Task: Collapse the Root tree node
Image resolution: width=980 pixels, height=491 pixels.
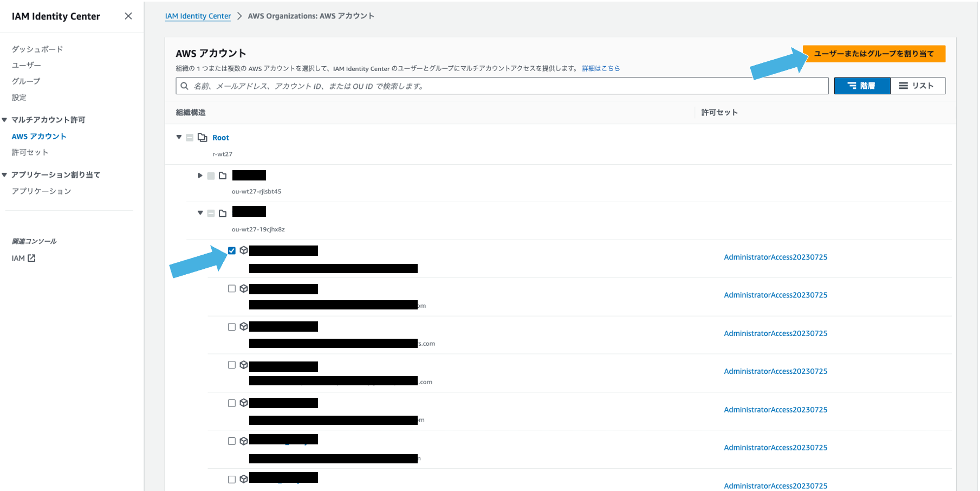Action: click(x=179, y=137)
